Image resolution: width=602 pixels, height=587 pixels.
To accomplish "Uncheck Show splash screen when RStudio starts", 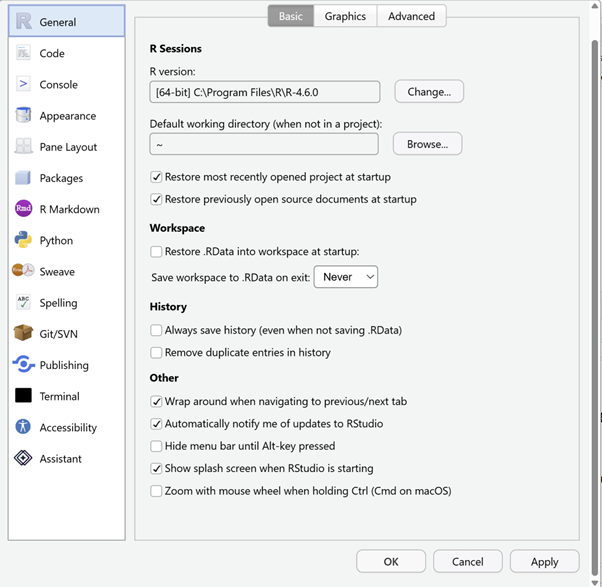I will [x=156, y=468].
